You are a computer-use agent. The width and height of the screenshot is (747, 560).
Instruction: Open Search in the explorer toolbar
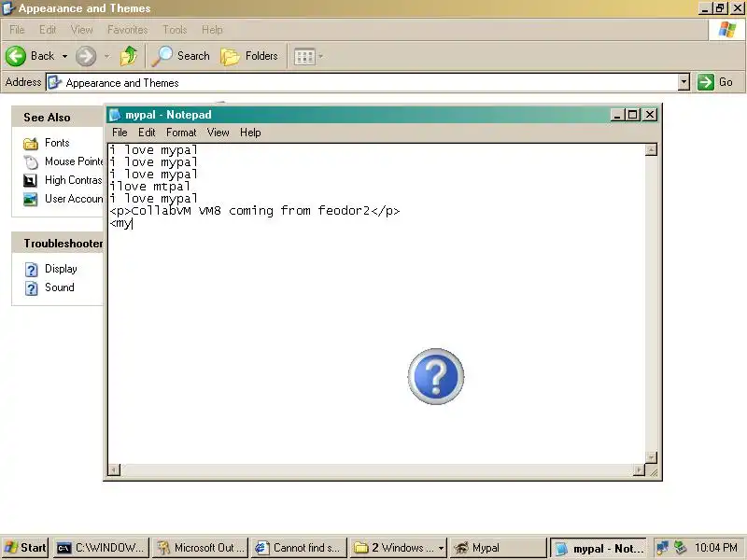coord(180,56)
